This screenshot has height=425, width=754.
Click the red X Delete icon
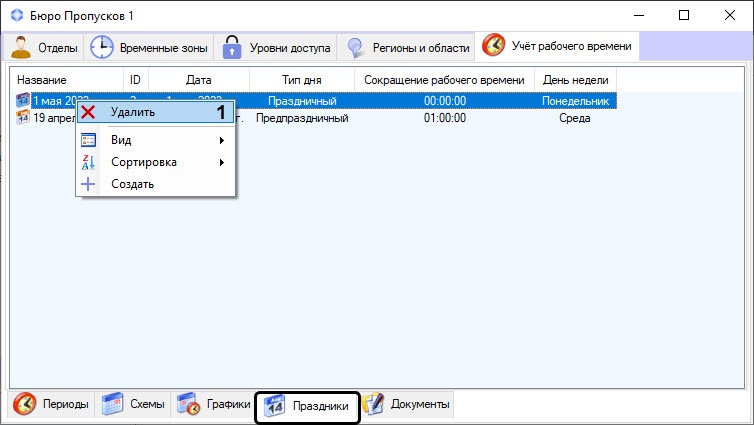pyautogui.click(x=89, y=112)
